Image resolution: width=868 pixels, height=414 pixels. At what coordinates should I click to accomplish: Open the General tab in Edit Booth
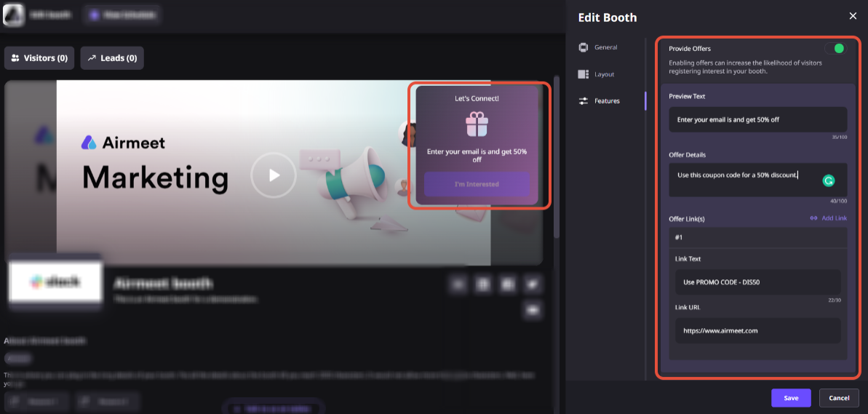(605, 47)
